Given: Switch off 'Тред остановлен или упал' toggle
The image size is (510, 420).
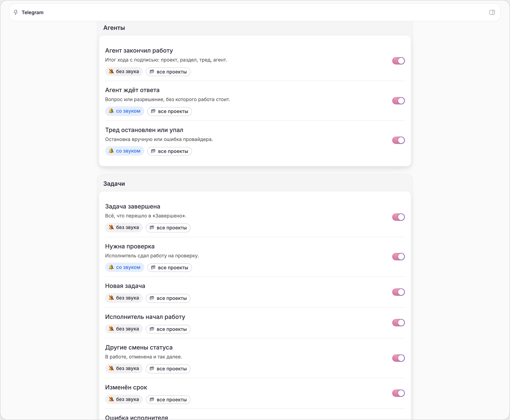Looking at the screenshot, I should pyautogui.click(x=398, y=140).
